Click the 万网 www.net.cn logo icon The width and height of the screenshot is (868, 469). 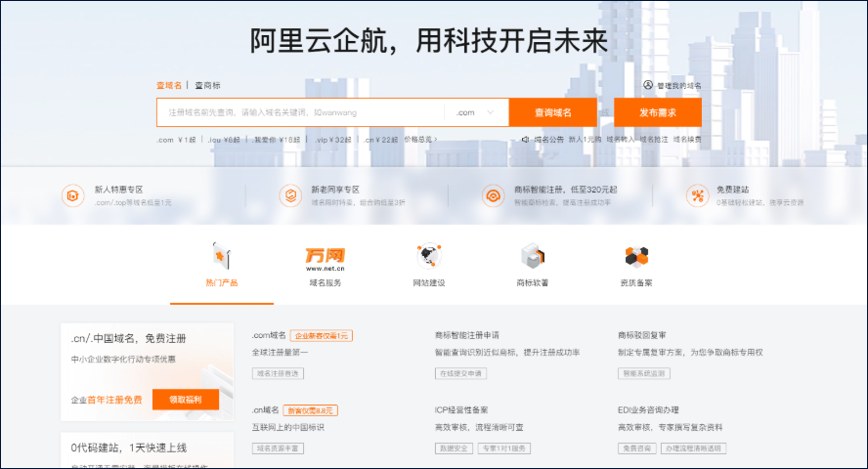[325, 259]
